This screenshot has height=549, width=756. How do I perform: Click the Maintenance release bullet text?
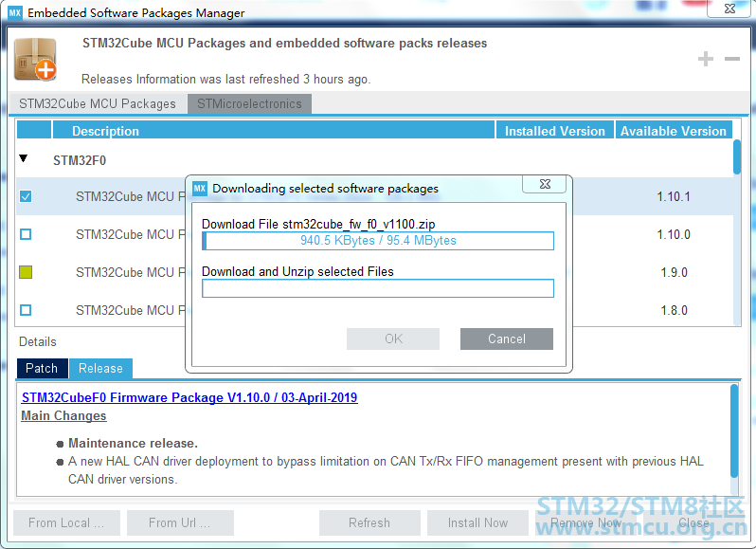tap(133, 443)
